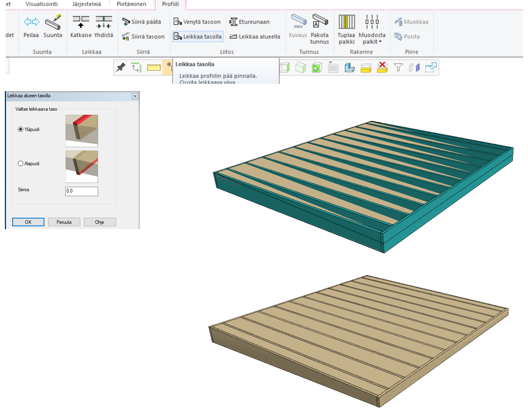Click the yellow box with red X
This screenshot has height=420, width=528.
pyautogui.click(x=382, y=68)
